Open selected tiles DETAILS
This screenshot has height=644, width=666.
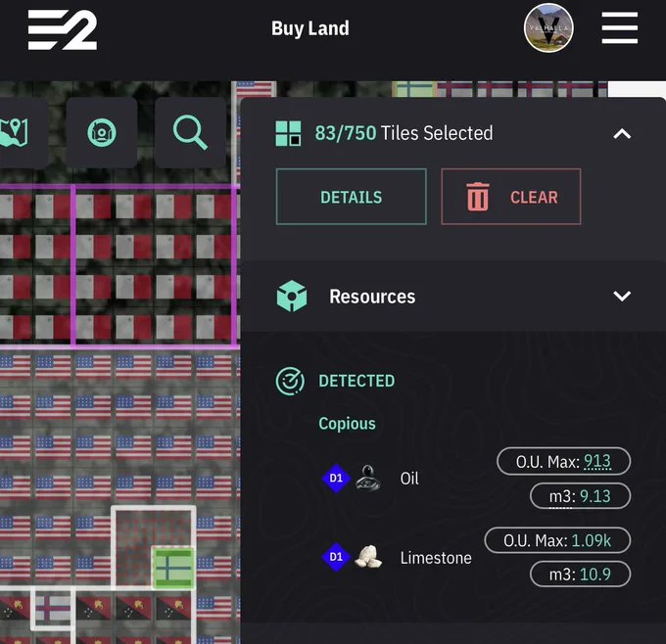click(351, 197)
